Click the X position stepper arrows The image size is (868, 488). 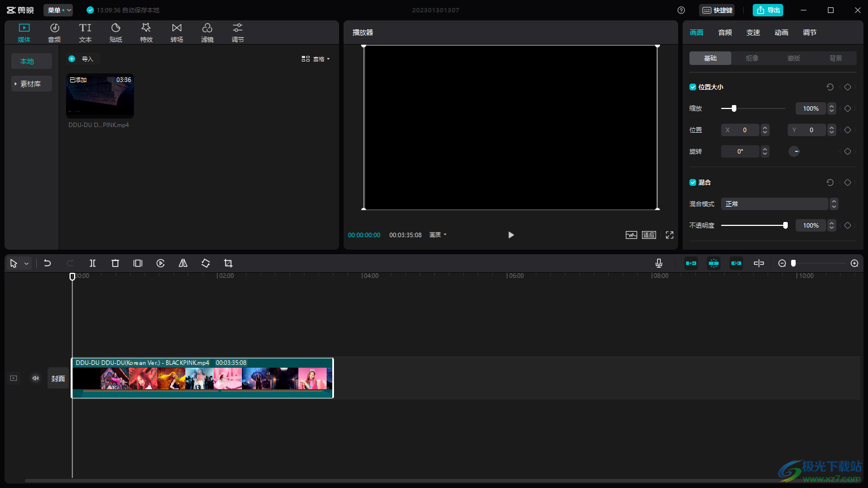pos(765,130)
